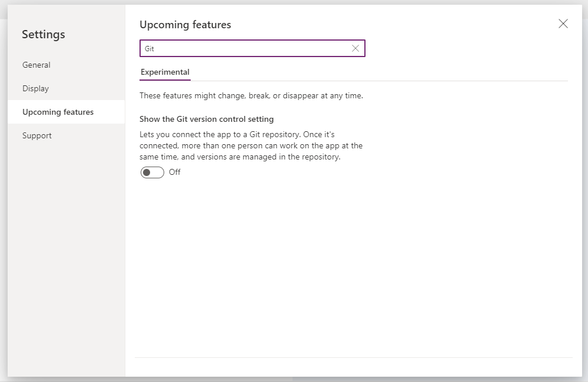The height and width of the screenshot is (382, 588).
Task: Click the 'Upcoming features' panel heading
Action: pyautogui.click(x=185, y=25)
